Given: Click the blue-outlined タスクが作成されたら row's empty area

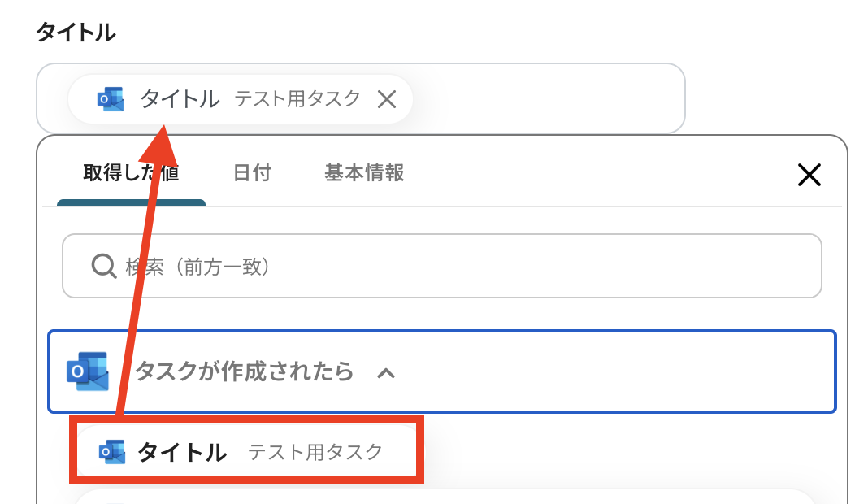Looking at the screenshot, I should point(618,371).
